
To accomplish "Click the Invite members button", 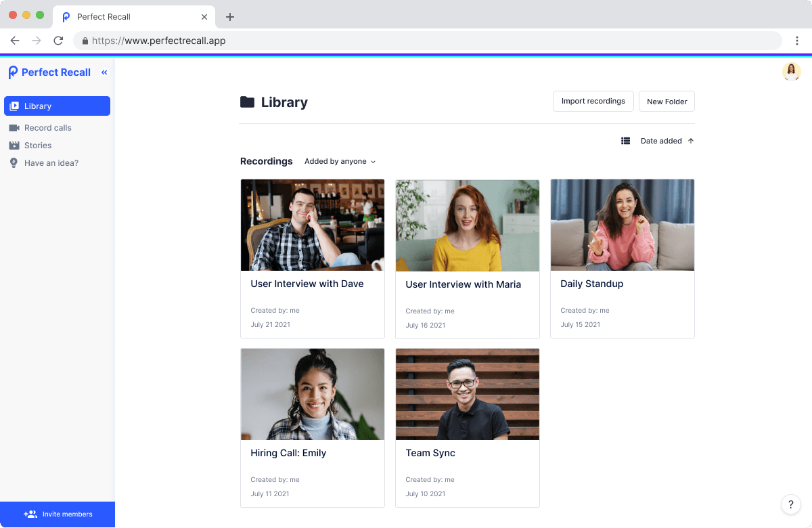I will click(58, 514).
